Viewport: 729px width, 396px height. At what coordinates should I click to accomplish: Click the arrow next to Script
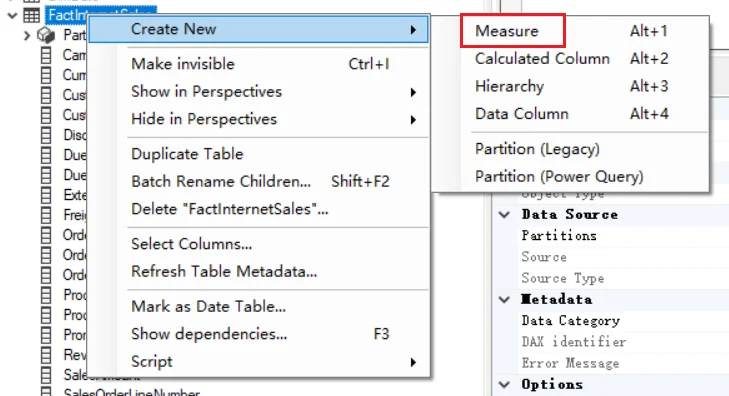[413, 363]
